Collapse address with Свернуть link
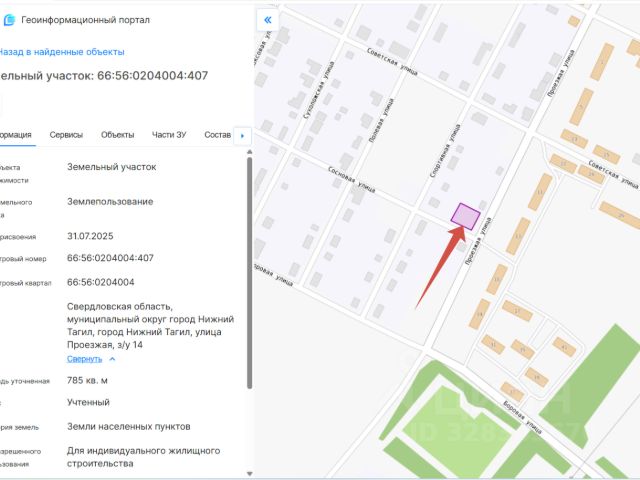Screen dimensions: 640x480 84,359
